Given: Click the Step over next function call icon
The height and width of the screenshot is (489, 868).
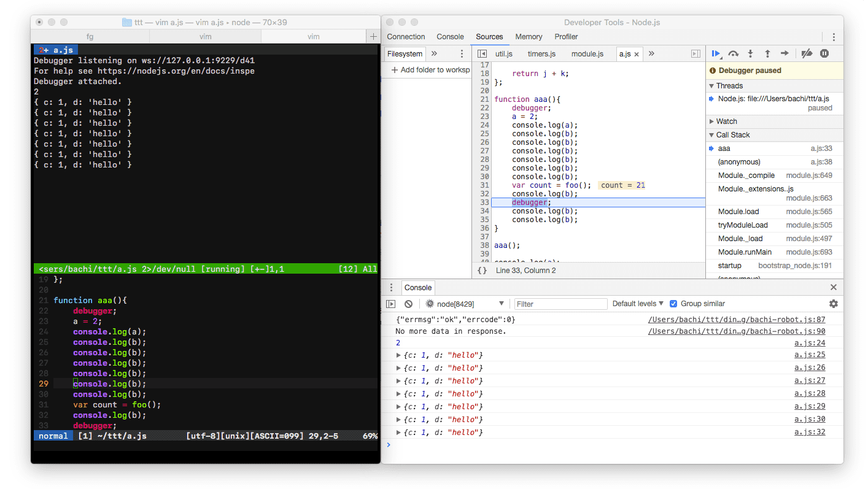Looking at the screenshot, I should click(x=733, y=54).
